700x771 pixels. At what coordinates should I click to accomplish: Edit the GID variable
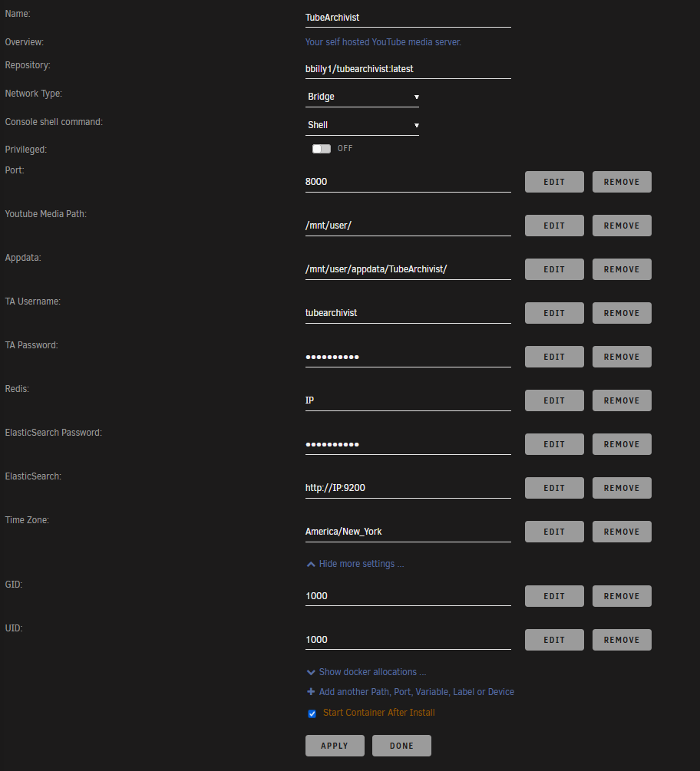(x=554, y=596)
